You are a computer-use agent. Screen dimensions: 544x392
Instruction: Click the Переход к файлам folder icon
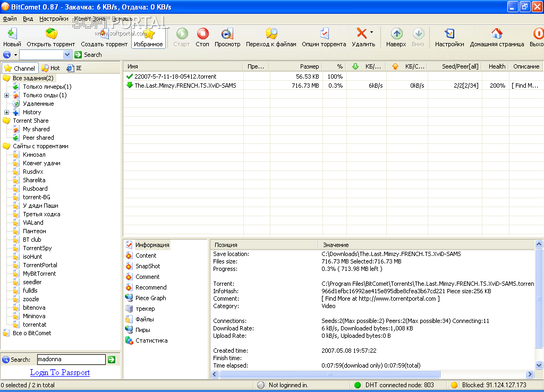click(271, 34)
